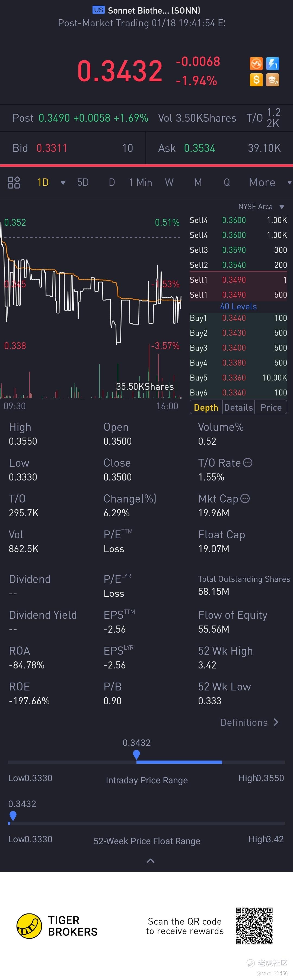Select the Depth tab
The image size is (293, 980).
pyautogui.click(x=206, y=407)
